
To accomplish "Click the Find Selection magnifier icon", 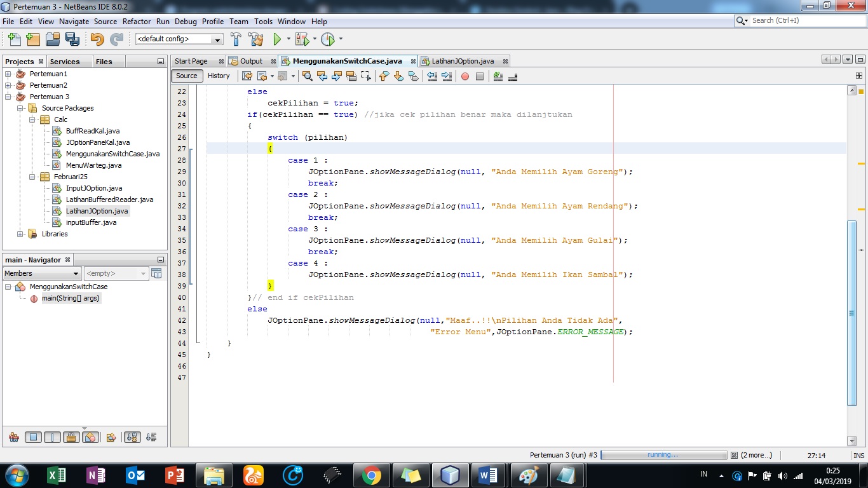I will point(308,76).
